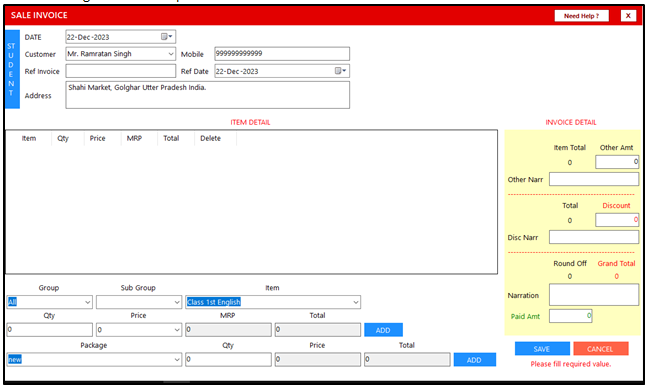The image size is (651, 389).
Task: Click the SAVE button
Action: (542, 349)
